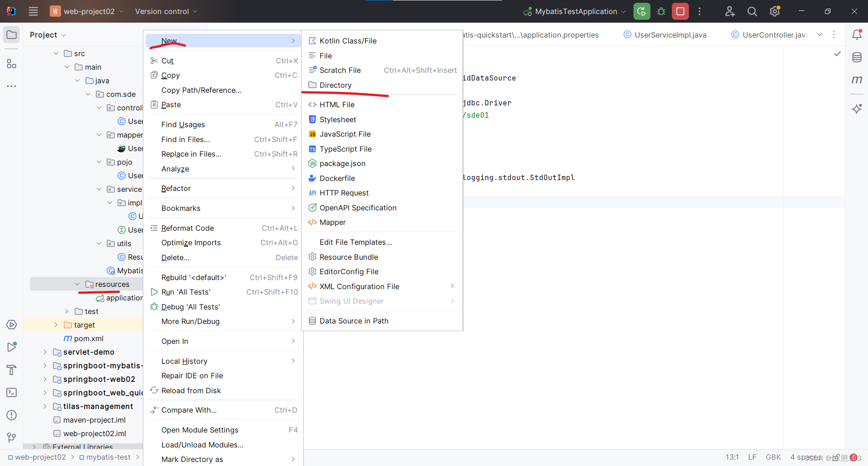Open Search Everywhere magnifier
The width and height of the screenshot is (868, 466).
coord(752,11)
